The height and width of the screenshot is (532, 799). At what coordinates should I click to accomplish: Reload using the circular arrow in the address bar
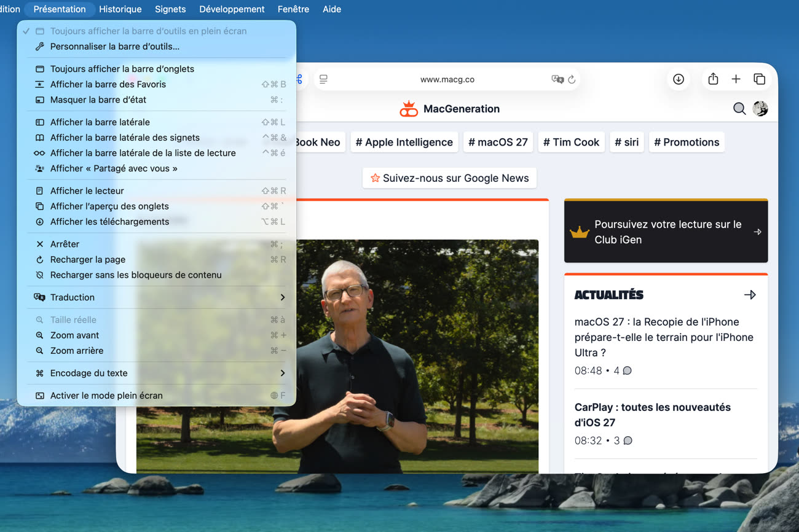[572, 79]
